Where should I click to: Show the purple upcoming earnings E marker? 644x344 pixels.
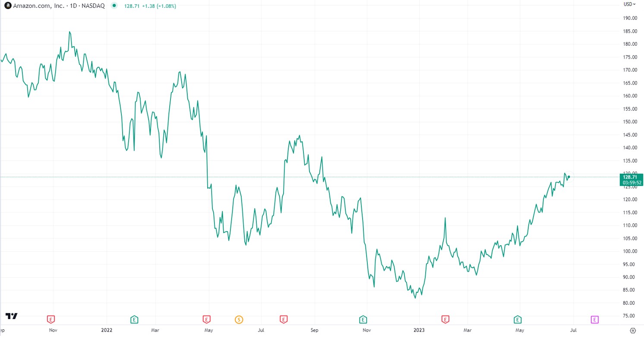pos(594,319)
